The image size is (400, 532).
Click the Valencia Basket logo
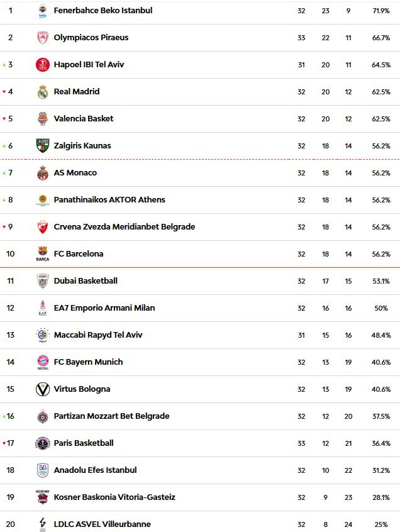pos(42,119)
